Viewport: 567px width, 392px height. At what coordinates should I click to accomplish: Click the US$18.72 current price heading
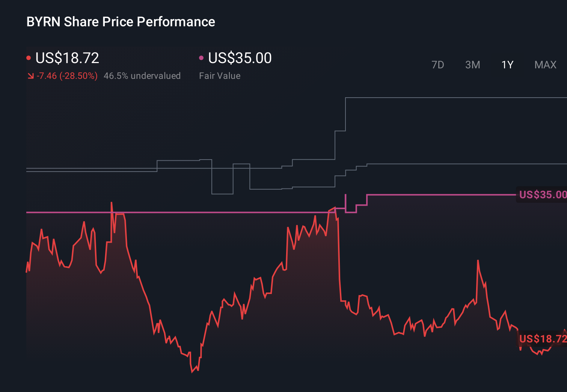click(67, 57)
